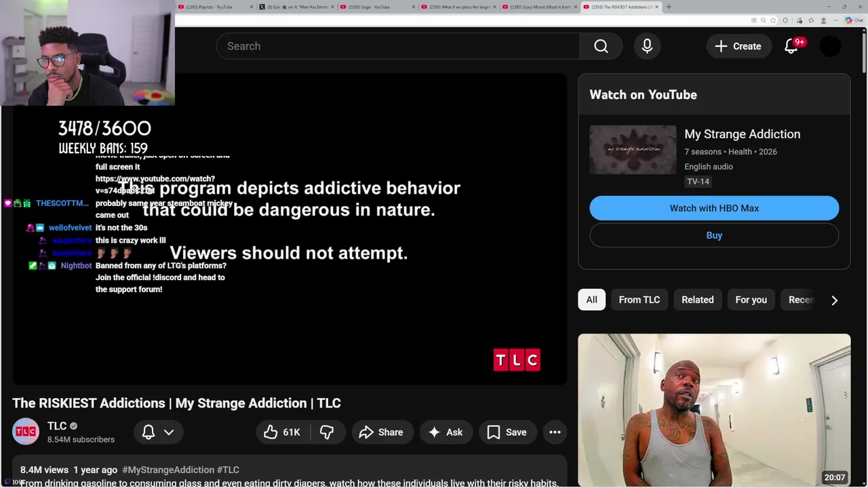Select the Related filter chip

[697, 300]
